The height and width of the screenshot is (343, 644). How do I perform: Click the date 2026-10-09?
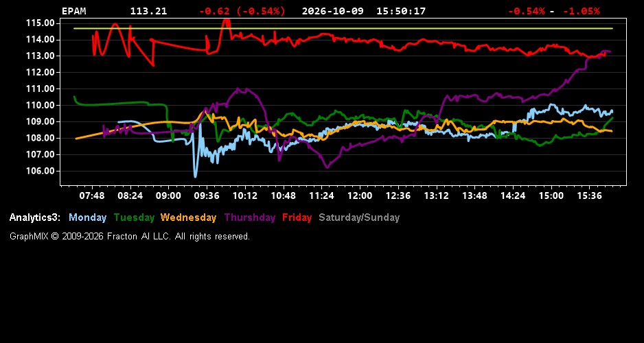333,11
